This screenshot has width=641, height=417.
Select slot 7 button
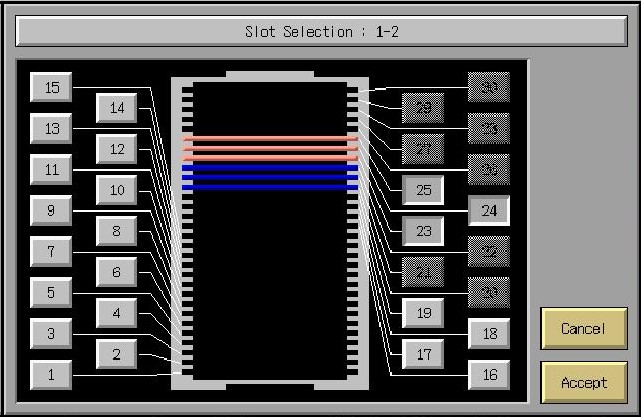click(x=51, y=251)
